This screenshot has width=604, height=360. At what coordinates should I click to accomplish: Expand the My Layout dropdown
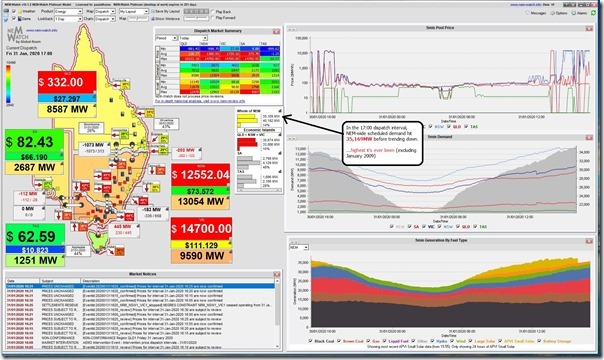[134, 12]
